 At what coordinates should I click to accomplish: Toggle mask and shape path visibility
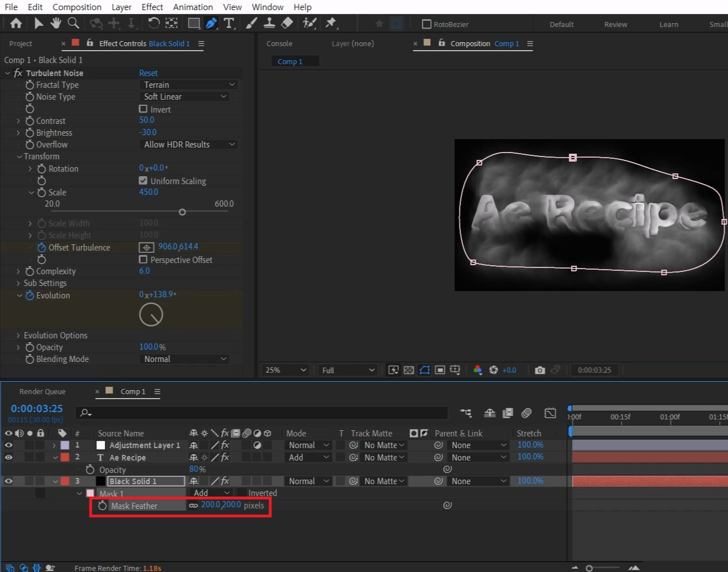(x=425, y=370)
